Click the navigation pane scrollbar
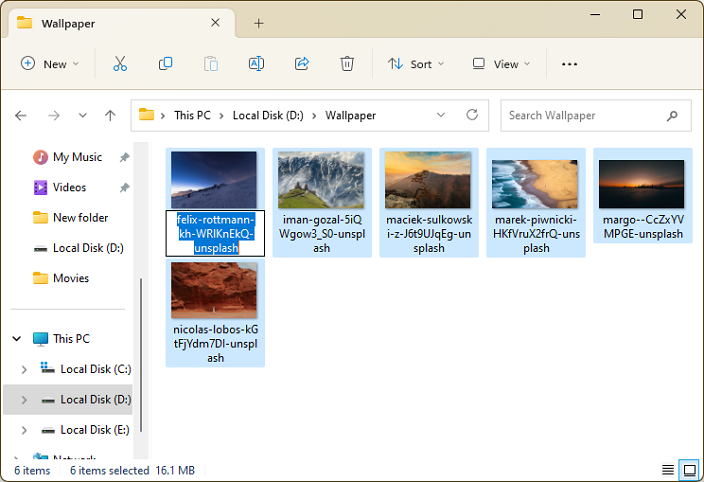The width and height of the screenshot is (704, 482). 141,355
